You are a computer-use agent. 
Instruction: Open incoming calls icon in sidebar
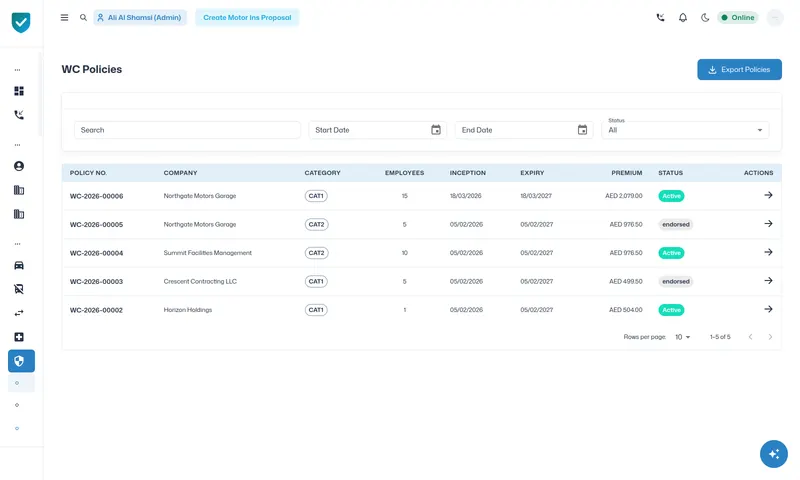[x=19, y=115]
